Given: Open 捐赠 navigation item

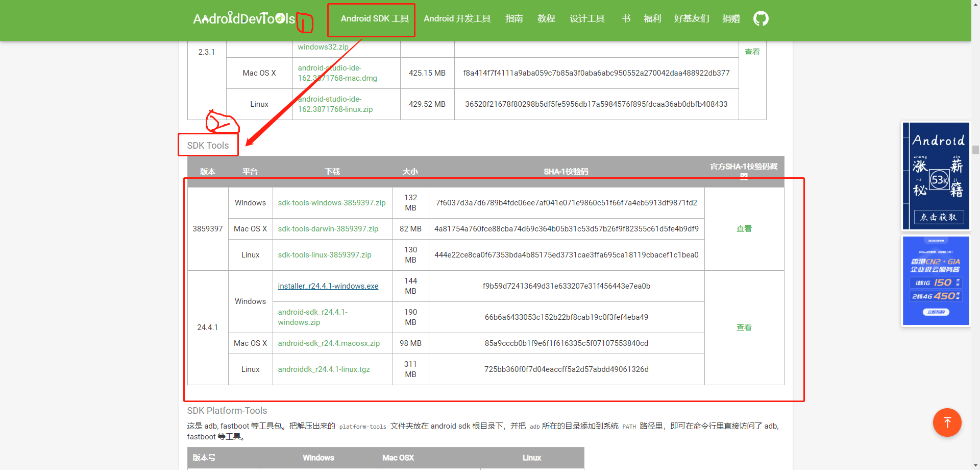Looking at the screenshot, I should click(x=731, y=19).
